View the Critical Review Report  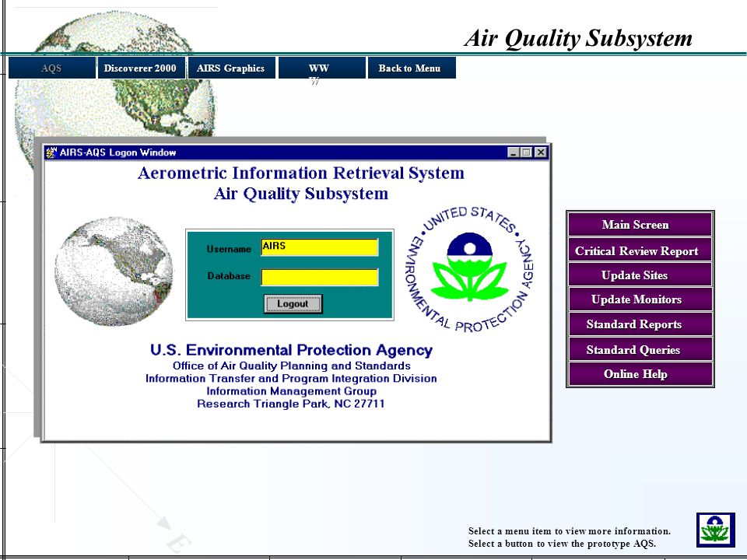pyautogui.click(x=640, y=250)
